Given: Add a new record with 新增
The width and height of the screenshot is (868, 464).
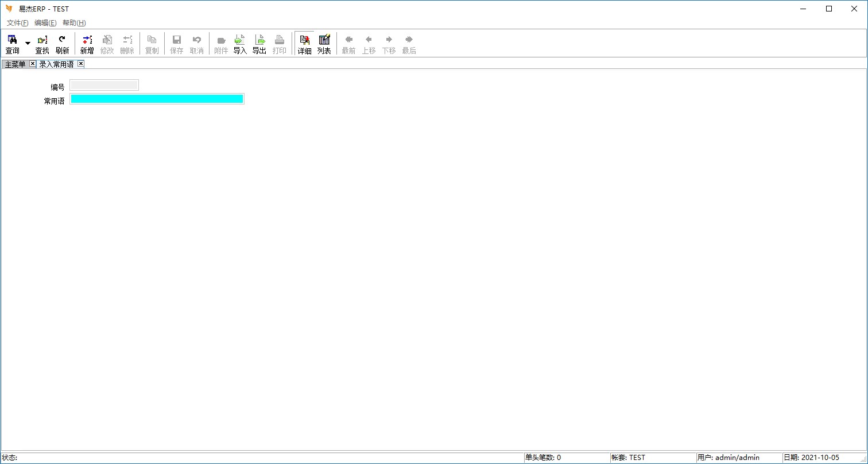Looking at the screenshot, I should click(x=87, y=44).
